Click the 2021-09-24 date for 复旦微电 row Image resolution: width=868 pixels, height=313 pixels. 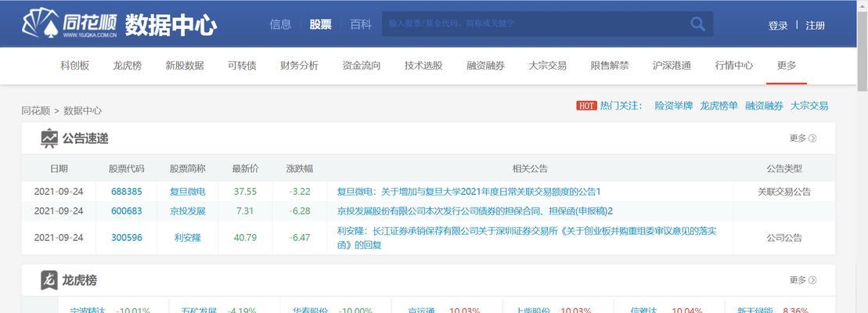pos(59,192)
